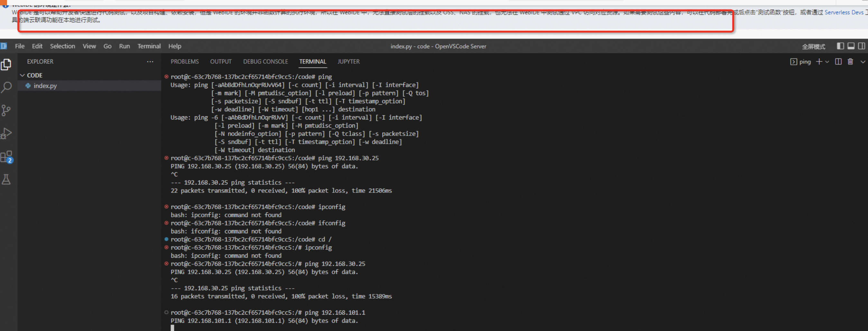This screenshot has height=331, width=868.
Task: Click '22 packets transmitted' statistics line
Action: coord(282,191)
